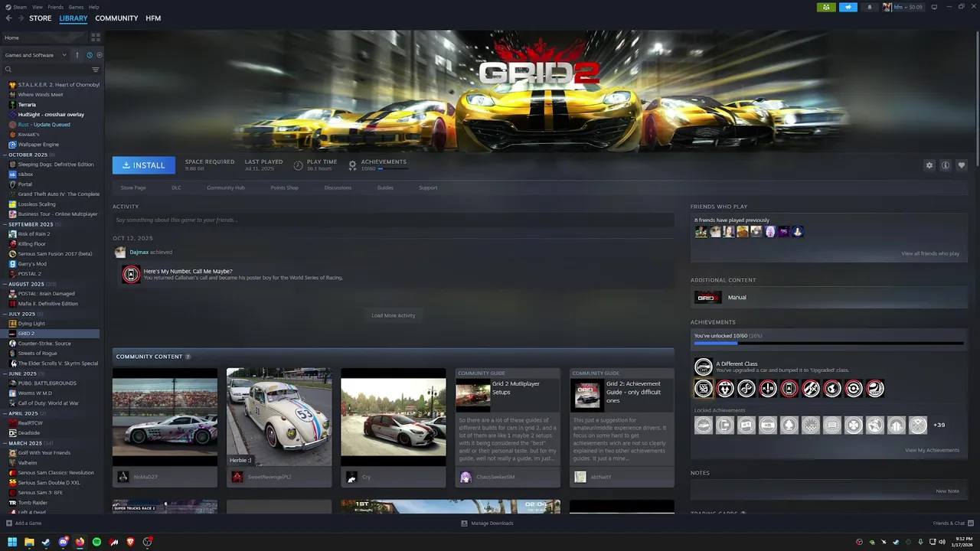Open the Herbie Beetle screenshot thumbnail
The width and height of the screenshot is (980, 551).
(x=279, y=417)
